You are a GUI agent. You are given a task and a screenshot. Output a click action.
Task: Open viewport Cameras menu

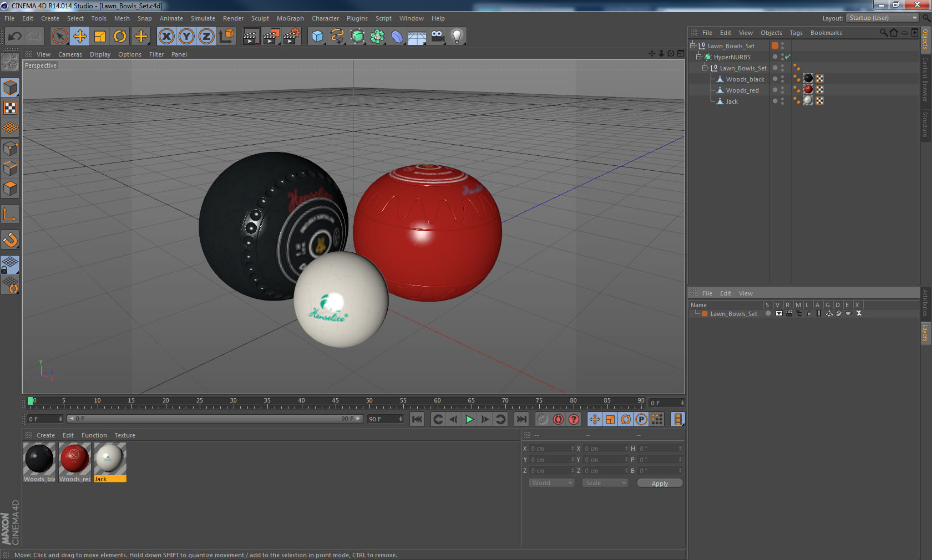point(70,54)
